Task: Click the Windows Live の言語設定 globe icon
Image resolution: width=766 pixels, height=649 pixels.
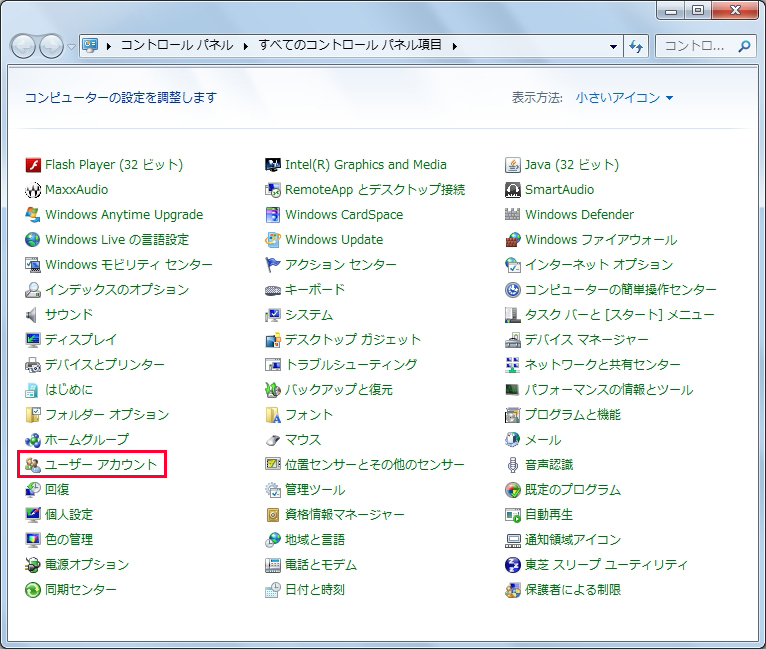Action: 33,240
